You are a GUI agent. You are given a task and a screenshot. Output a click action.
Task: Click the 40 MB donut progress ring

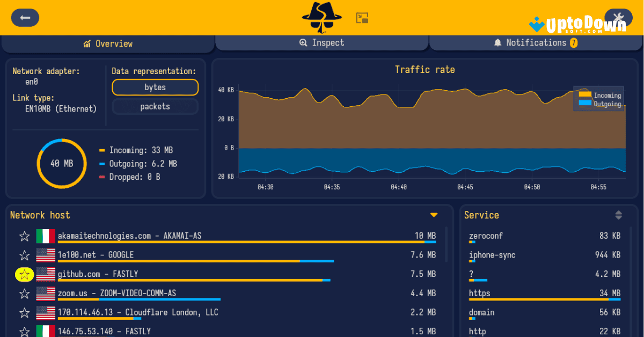[62, 164]
